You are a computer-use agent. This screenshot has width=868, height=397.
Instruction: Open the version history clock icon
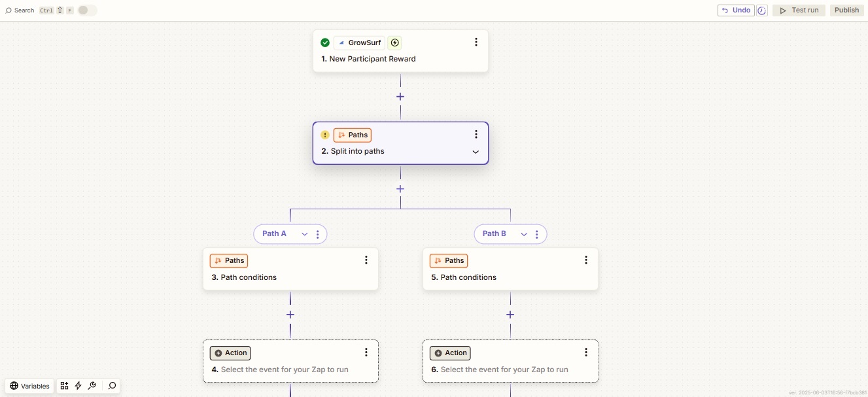click(x=761, y=10)
